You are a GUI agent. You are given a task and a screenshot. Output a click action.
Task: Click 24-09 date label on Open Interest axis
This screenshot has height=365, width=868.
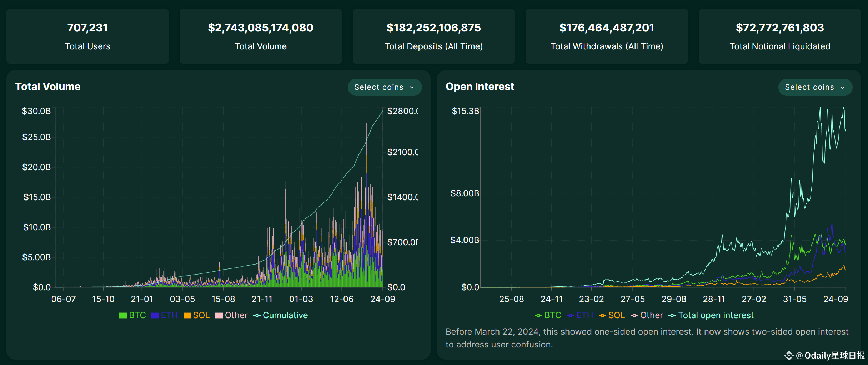(835, 299)
